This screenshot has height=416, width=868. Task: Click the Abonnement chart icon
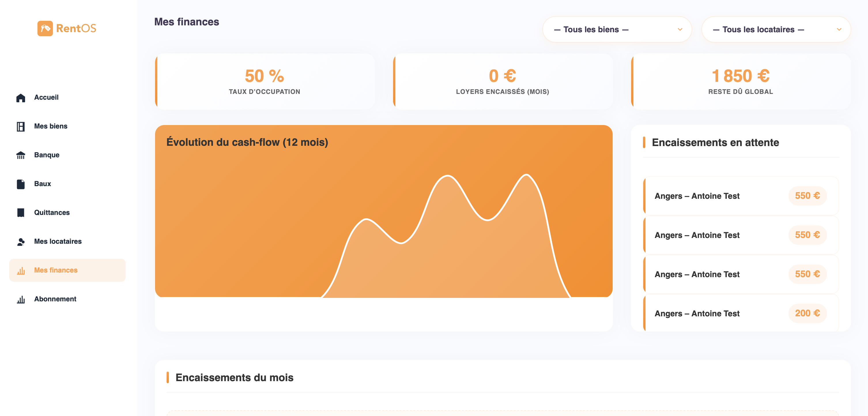(20, 299)
